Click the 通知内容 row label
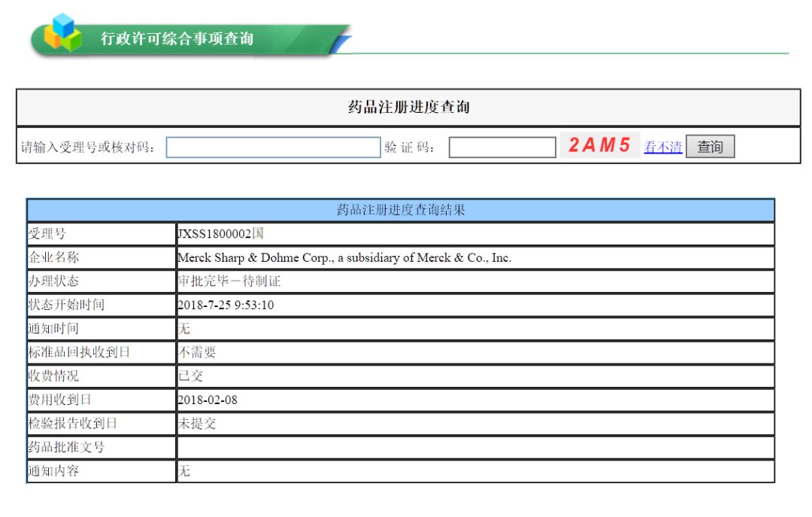The width and height of the screenshot is (812, 517). (53, 471)
